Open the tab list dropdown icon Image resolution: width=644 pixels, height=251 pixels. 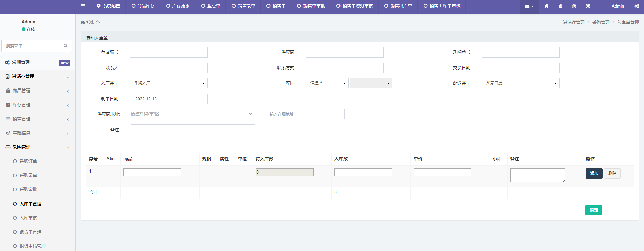click(529, 6)
